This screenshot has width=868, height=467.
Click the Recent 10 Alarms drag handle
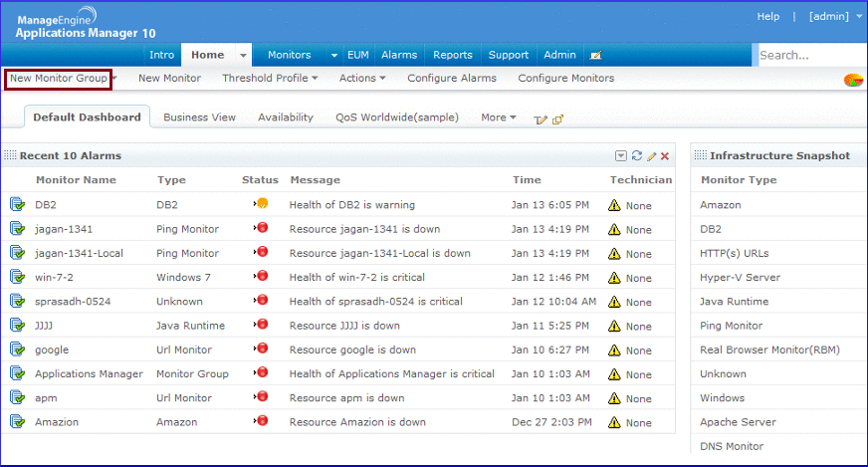(x=10, y=155)
